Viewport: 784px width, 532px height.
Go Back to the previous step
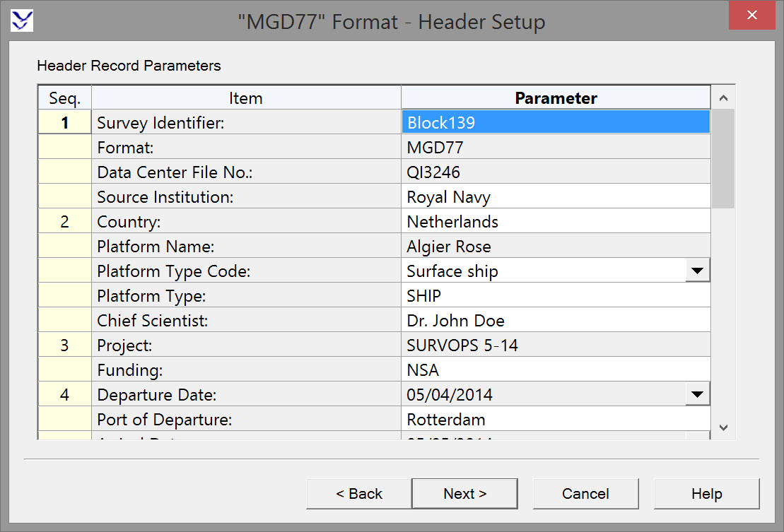click(358, 494)
